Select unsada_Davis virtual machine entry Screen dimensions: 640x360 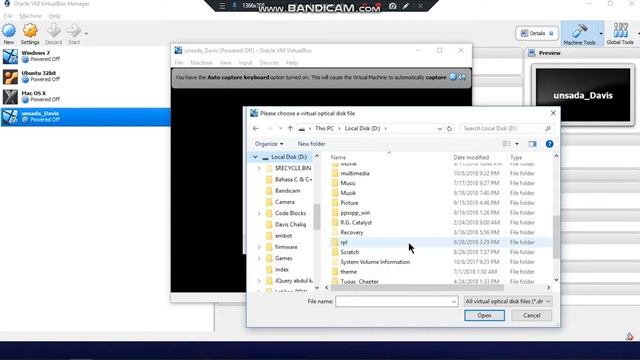85,117
